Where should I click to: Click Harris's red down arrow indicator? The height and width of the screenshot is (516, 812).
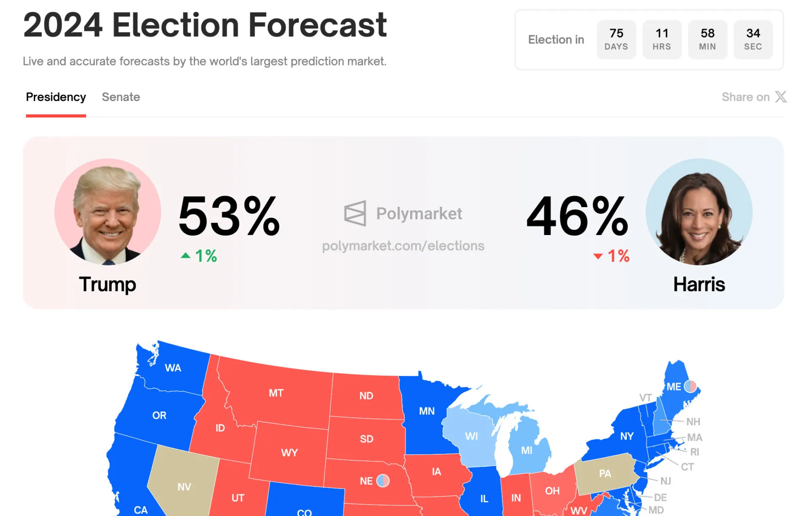tap(598, 256)
